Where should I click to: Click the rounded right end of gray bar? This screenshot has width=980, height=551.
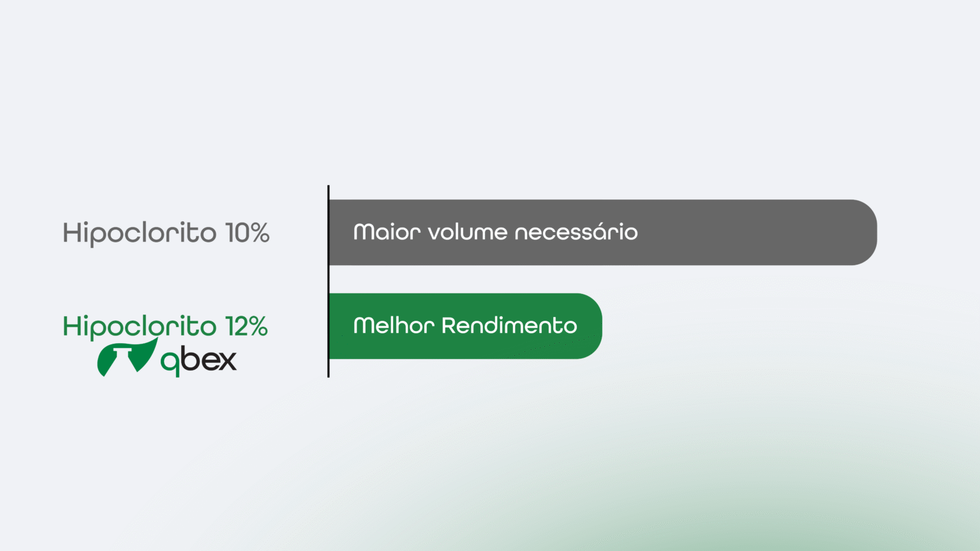[x=861, y=232]
